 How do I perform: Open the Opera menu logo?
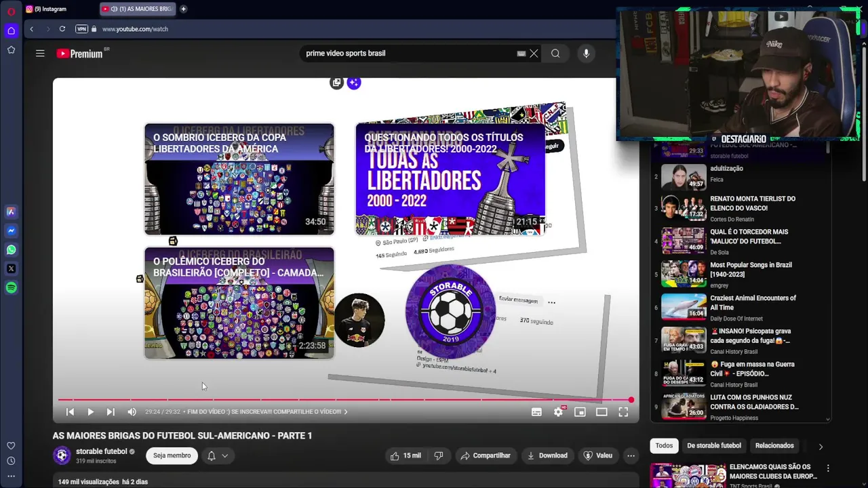pos(11,12)
